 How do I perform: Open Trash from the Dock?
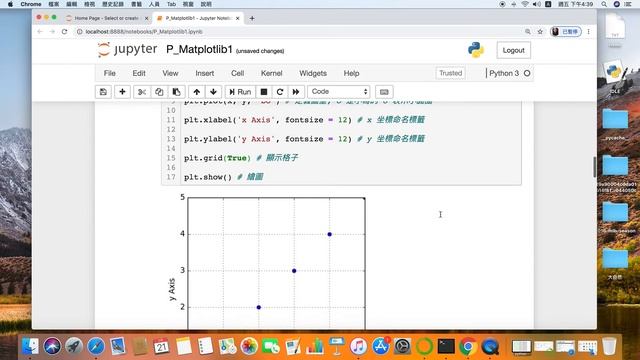pyautogui.click(x=609, y=347)
